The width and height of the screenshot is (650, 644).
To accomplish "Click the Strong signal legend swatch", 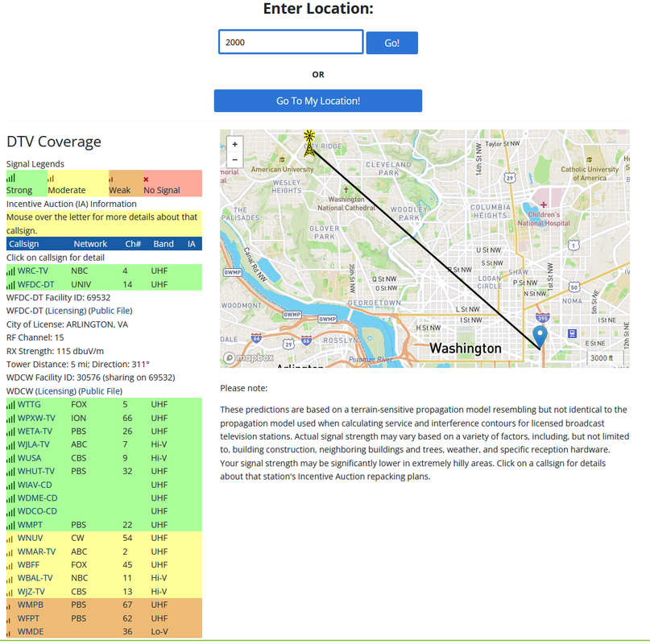I will tap(27, 184).
